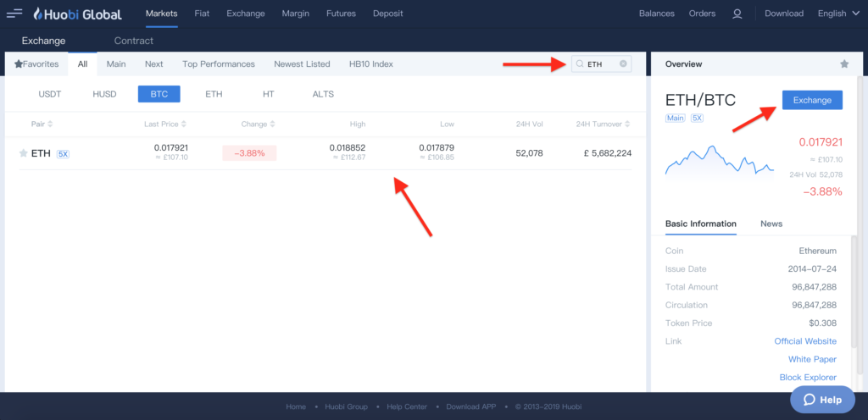Switch to the Contract sub-tab
The height and width of the screenshot is (420, 868).
click(x=133, y=41)
